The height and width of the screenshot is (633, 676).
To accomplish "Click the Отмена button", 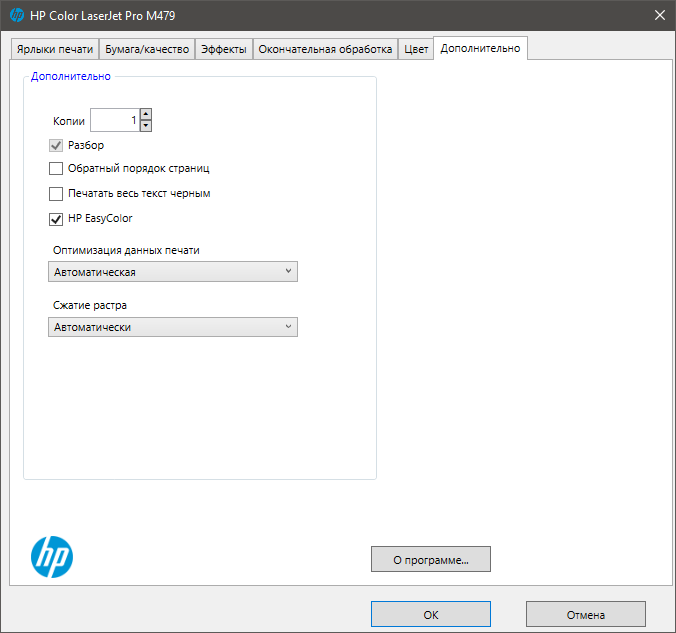I will 585,614.
